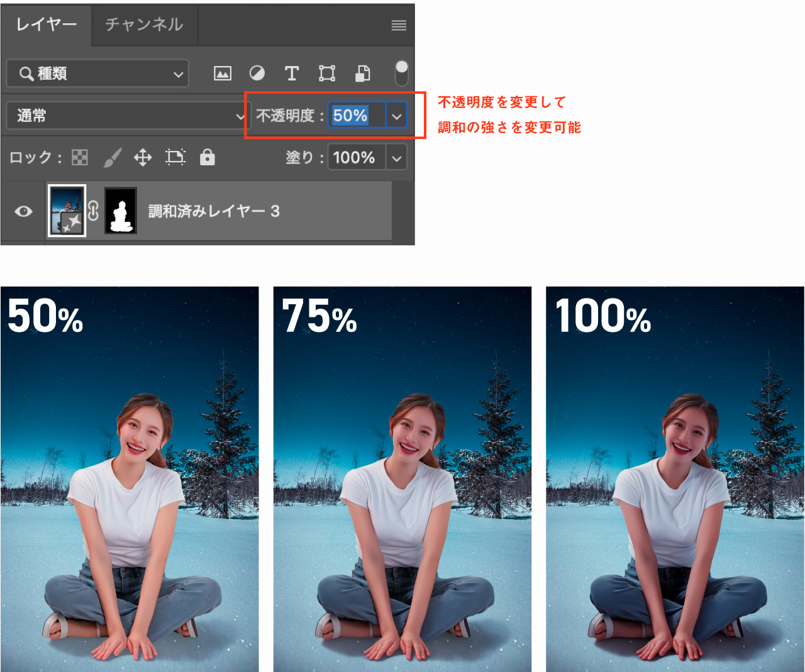Click the 不透明度 50% input field

point(357,116)
